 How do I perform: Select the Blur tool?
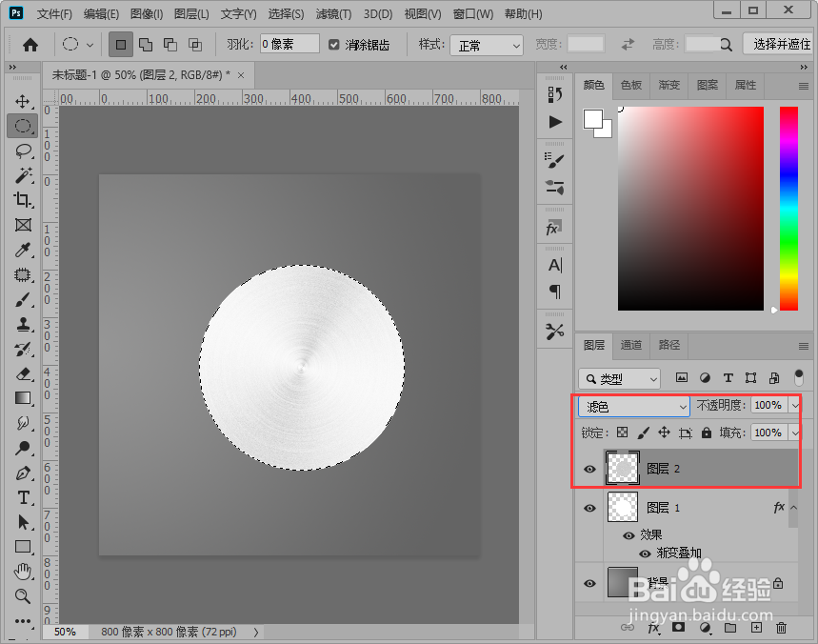(x=23, y=423)
